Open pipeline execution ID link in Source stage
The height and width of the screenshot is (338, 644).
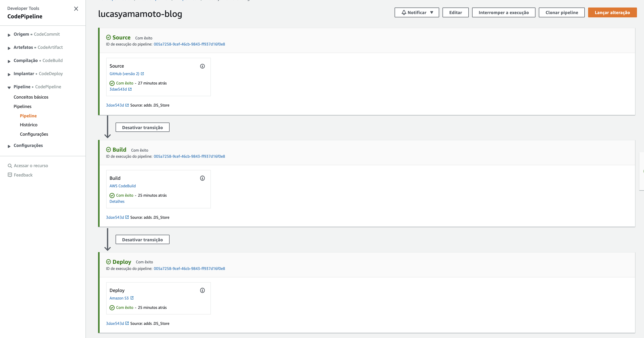(x=189, y=44)
